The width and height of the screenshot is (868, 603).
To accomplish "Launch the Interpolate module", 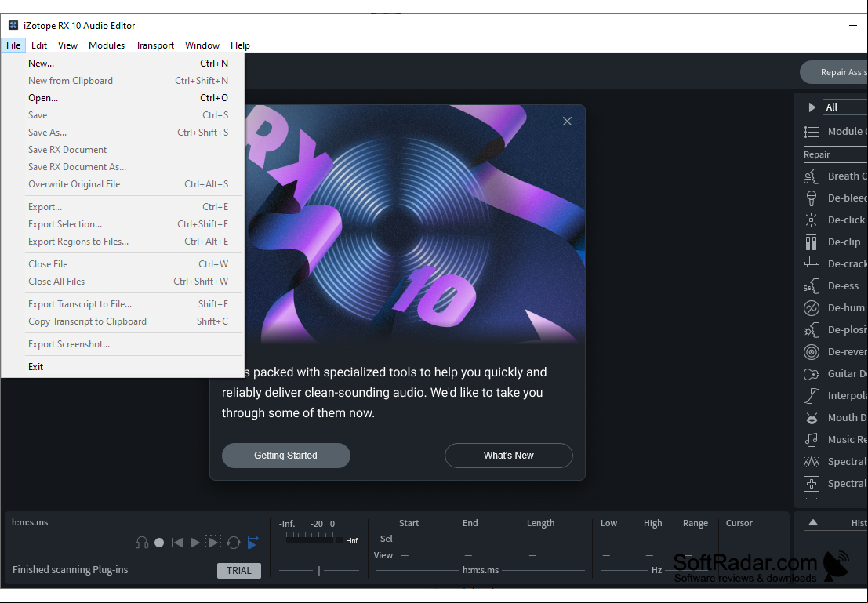I will tap(835, 396).
